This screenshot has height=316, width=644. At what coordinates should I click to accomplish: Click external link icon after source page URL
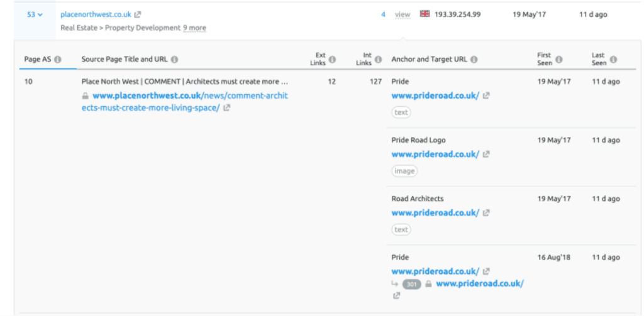(x=226, y=108)
